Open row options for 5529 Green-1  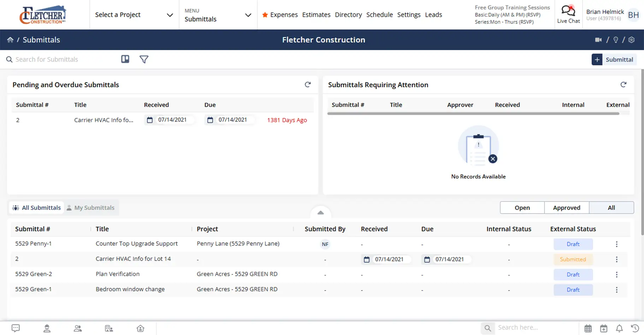click(x=617, y=290)
